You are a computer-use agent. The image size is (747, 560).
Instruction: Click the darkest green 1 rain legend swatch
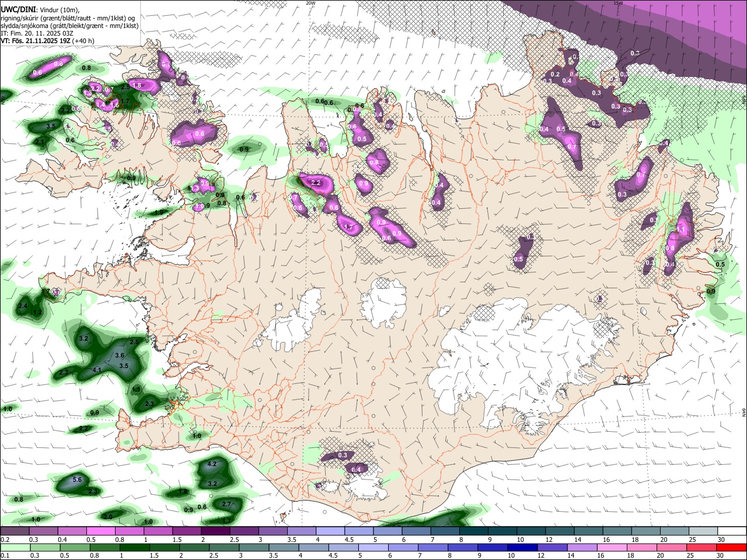click(135, 548)
